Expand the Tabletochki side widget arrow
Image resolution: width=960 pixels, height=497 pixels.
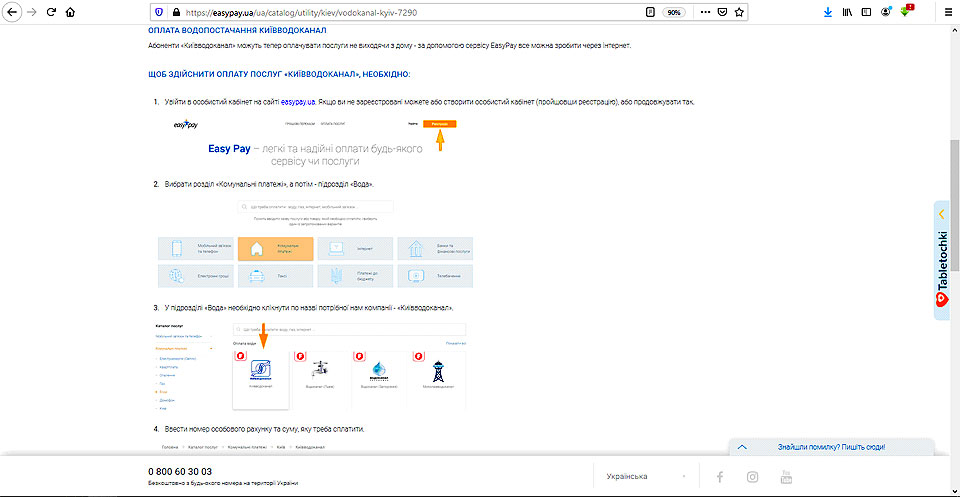[x=942, y=214]
